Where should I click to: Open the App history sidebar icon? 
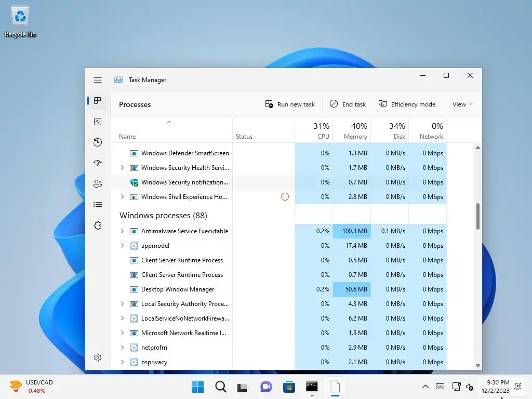tap(98, 142)
